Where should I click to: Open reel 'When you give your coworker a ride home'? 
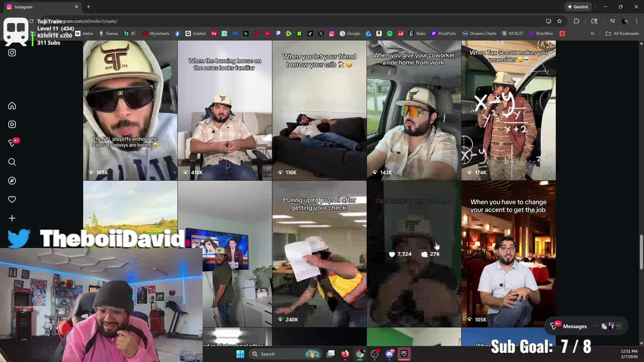click(x=414, y=111)
